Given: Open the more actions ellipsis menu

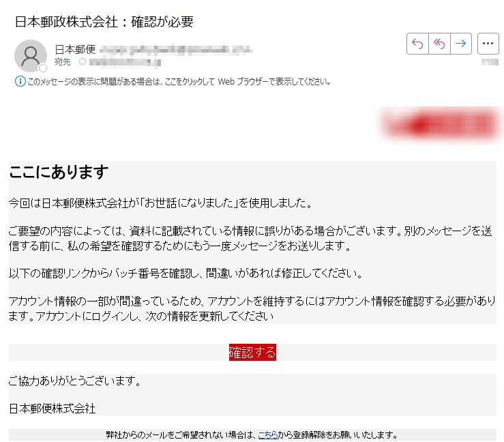Looking at the screenshot, I should point(488,44).
